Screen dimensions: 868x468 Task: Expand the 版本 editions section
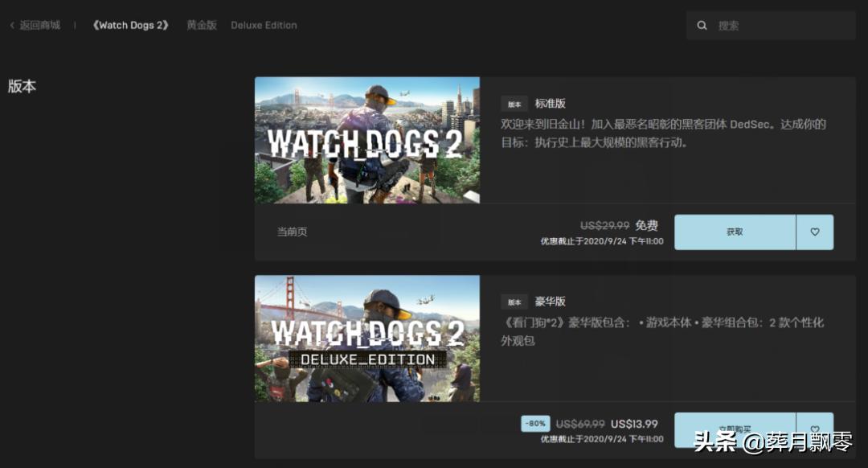[x=22, y=86]
